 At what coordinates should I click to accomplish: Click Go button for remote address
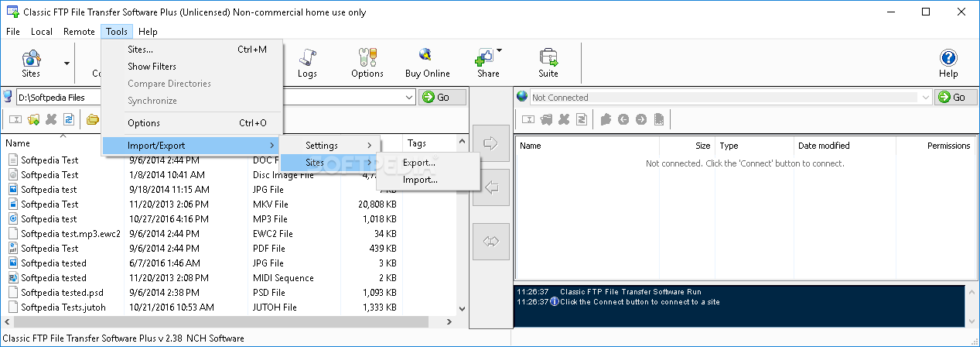click(955, 97)
